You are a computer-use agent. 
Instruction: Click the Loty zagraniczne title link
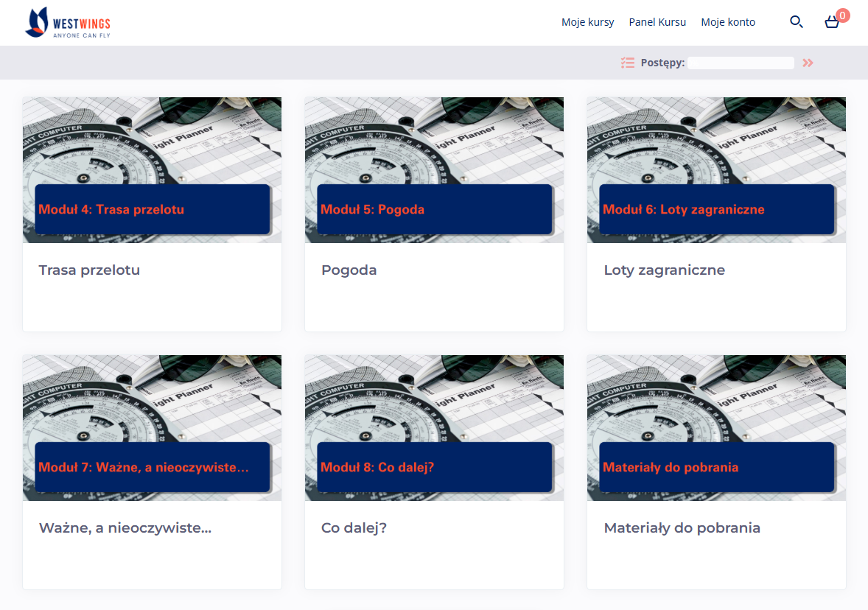665,270
